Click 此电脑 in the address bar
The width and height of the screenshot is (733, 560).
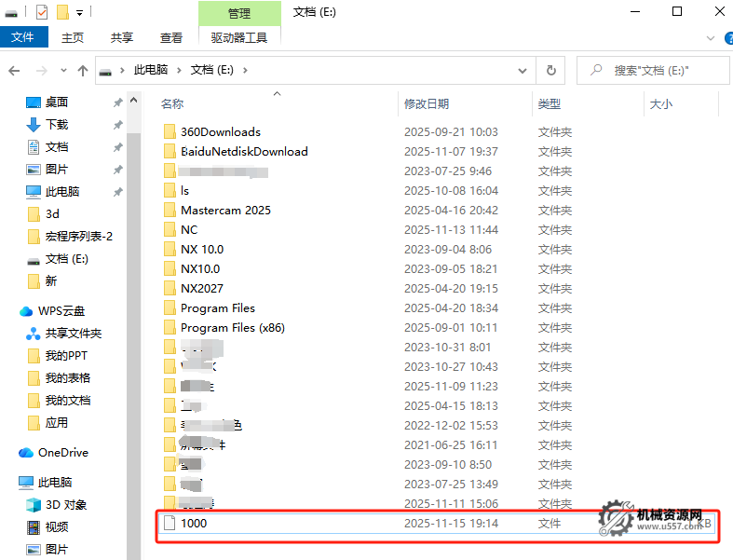point(151,70)
